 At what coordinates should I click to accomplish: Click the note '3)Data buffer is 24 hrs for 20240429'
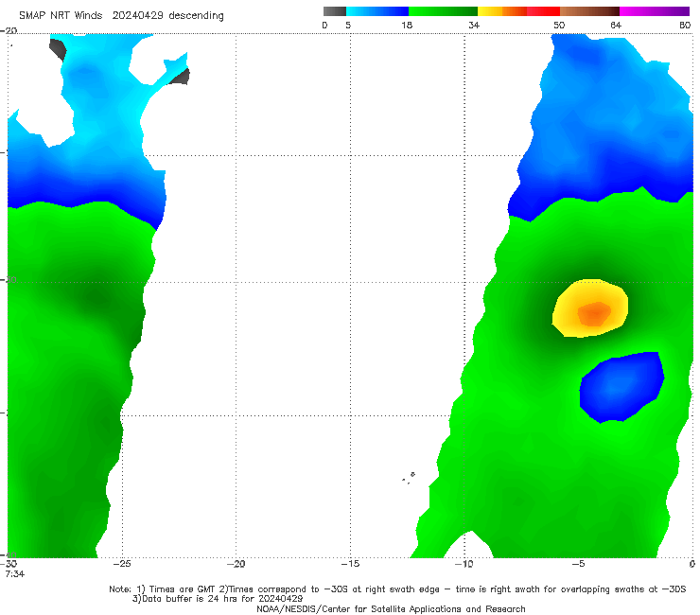pyautogui.click(x=218, y=599)
